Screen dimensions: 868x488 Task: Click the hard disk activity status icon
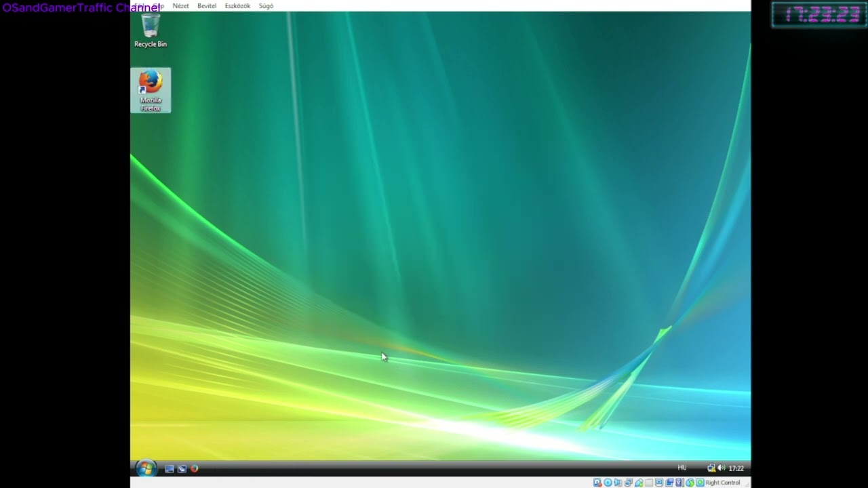click(597, 483)
